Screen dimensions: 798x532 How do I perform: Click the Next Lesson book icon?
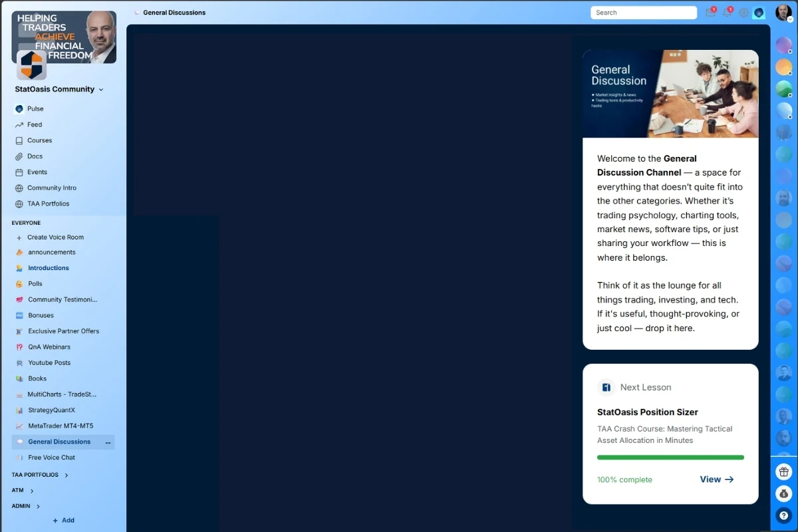pyautogui.click(x=606, y=387)
